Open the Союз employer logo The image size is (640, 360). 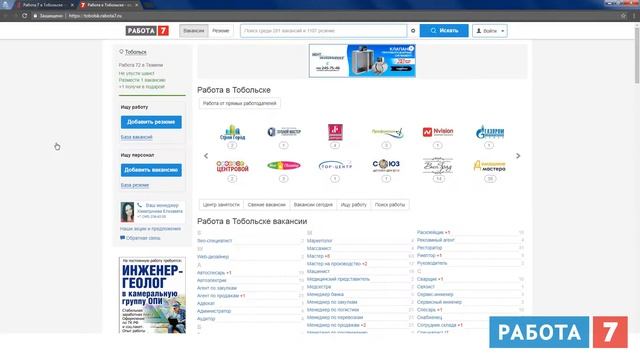pyautogui.click(x=386, y=165)
